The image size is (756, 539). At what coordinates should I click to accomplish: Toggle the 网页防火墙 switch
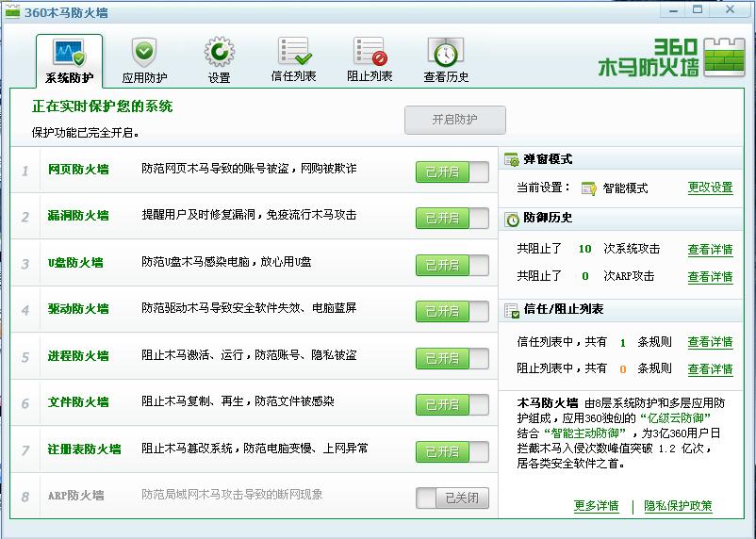(452, 172)
